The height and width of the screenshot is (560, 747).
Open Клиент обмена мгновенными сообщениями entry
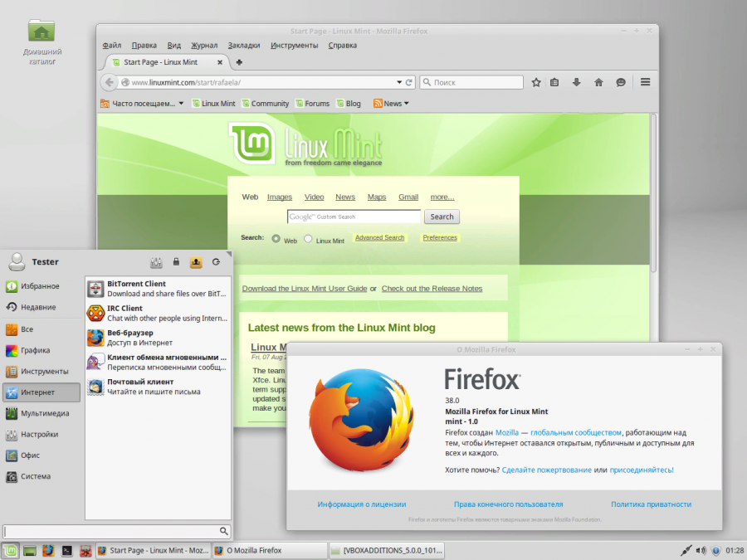pos(158,362)
